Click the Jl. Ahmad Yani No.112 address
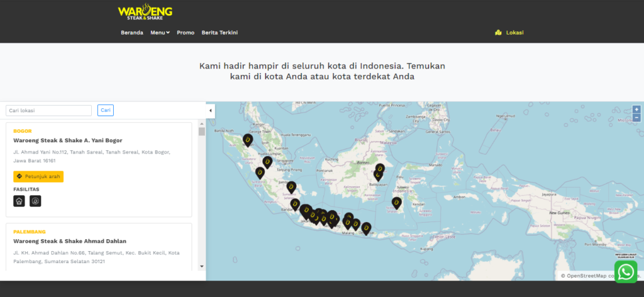 pos(92,157)
